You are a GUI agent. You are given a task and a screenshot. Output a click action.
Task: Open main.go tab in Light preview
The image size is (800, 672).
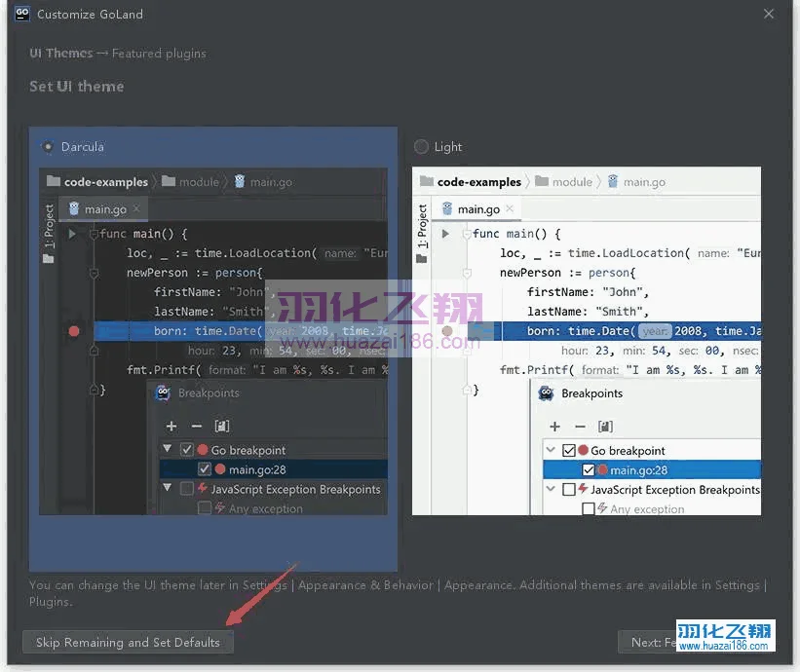[x=478, y=209]
